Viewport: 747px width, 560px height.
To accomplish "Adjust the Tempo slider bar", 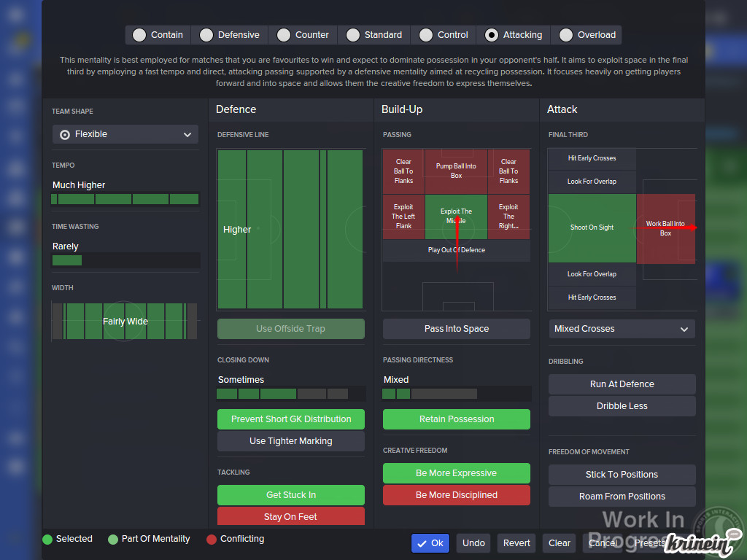I will (x=125, y=199).
